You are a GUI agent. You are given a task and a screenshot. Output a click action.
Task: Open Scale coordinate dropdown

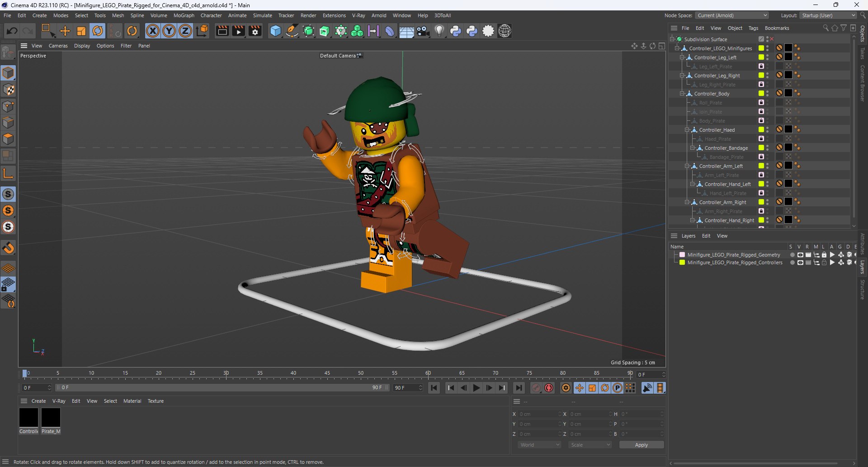point(590,445)
